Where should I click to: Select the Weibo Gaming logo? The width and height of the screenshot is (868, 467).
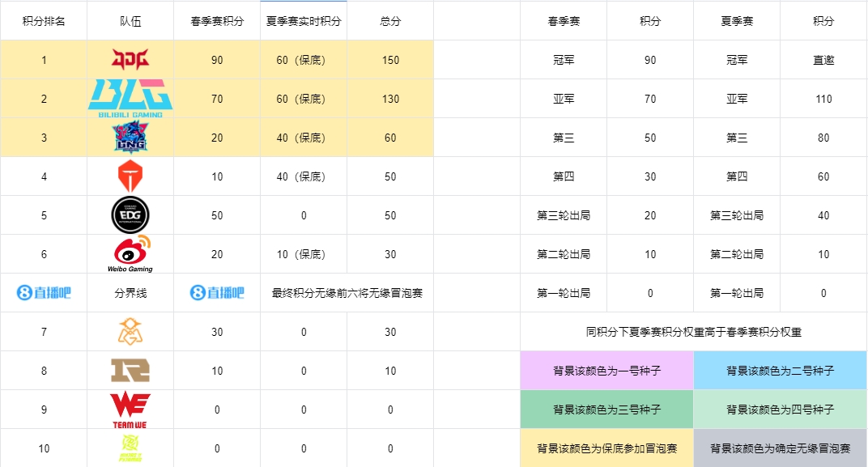130,253
